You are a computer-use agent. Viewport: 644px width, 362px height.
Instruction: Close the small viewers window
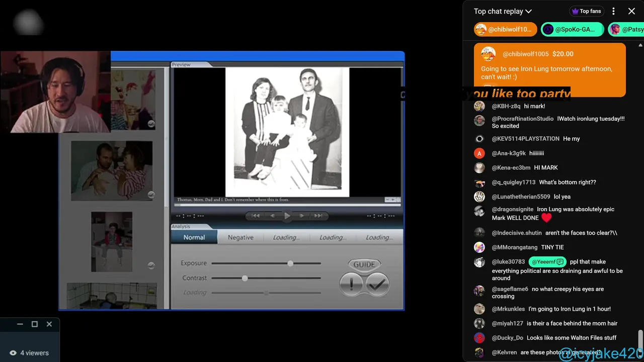[x=49, y=324]
